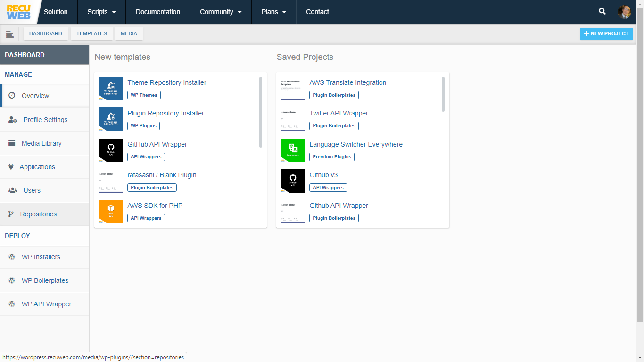
Task: Select WP API Wrapper in the sidebar
Action: click(44, 304)
